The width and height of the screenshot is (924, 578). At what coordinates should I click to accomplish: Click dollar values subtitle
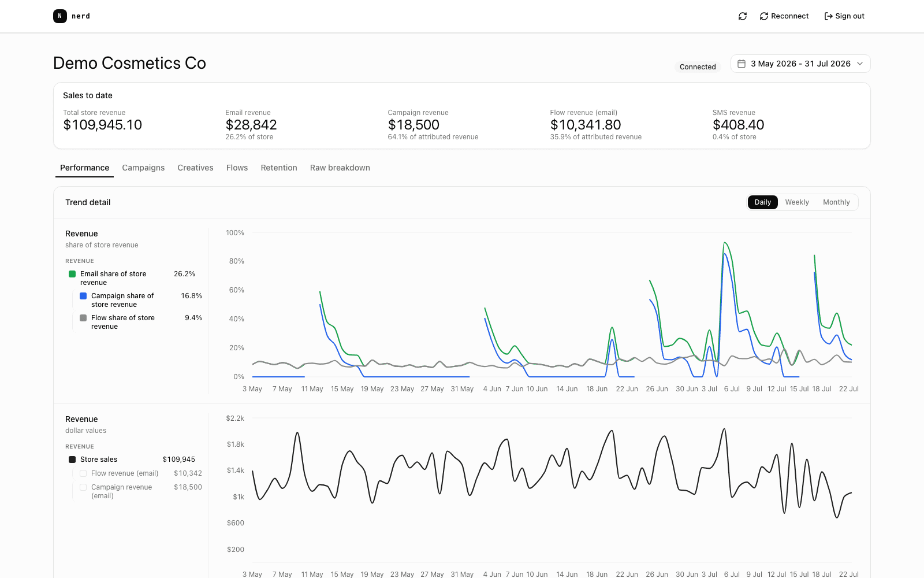click(x=86, y=431)
